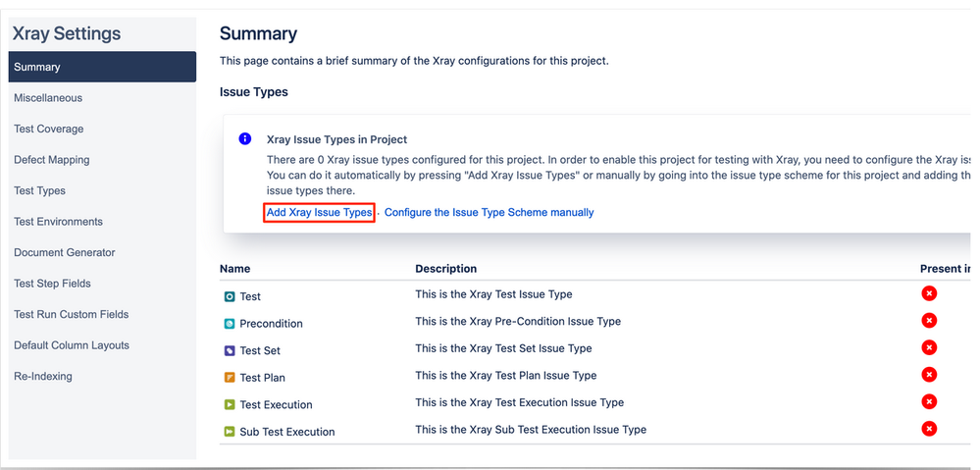
Task: Click the Summary page heading
Action: click(259, 33)
